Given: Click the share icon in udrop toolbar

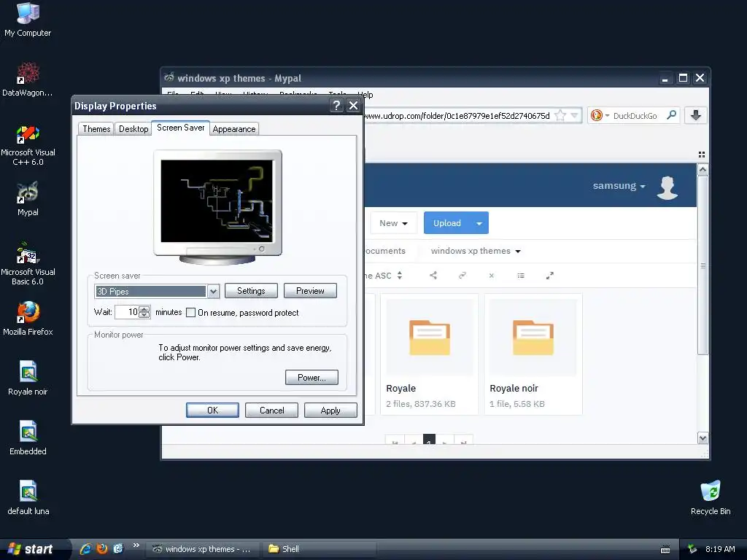Looking at the screenshot, I should pyautogui.click(x=433, y=275).
